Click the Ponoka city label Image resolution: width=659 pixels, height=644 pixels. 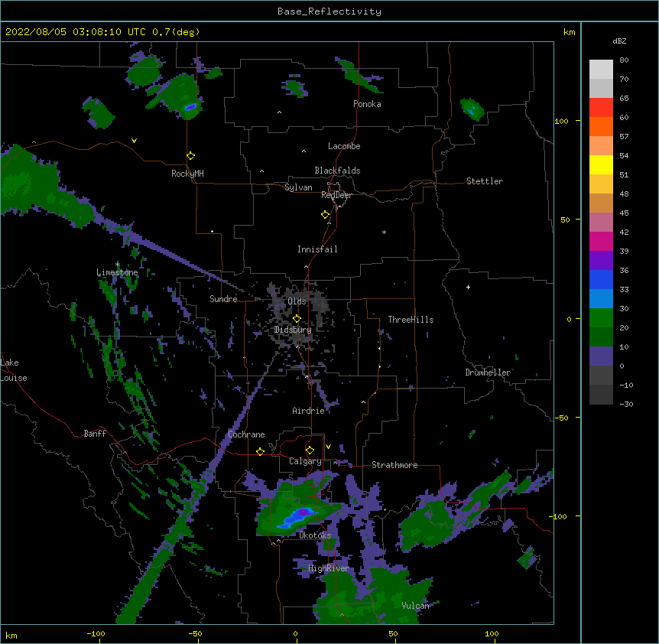pyautogui.click(x=367, y=104)
